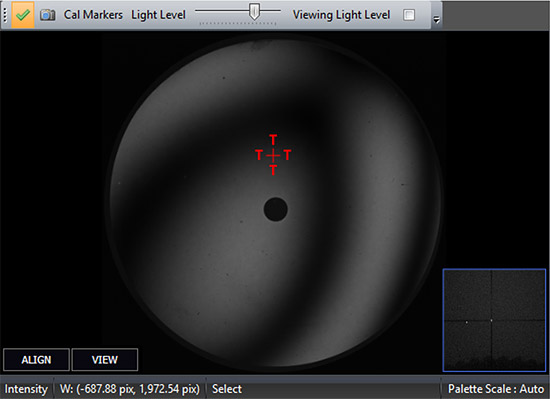This screenshot has width=550, height=399.
Task: Click the camera snapshot icon
Action: tap(47, 15)
